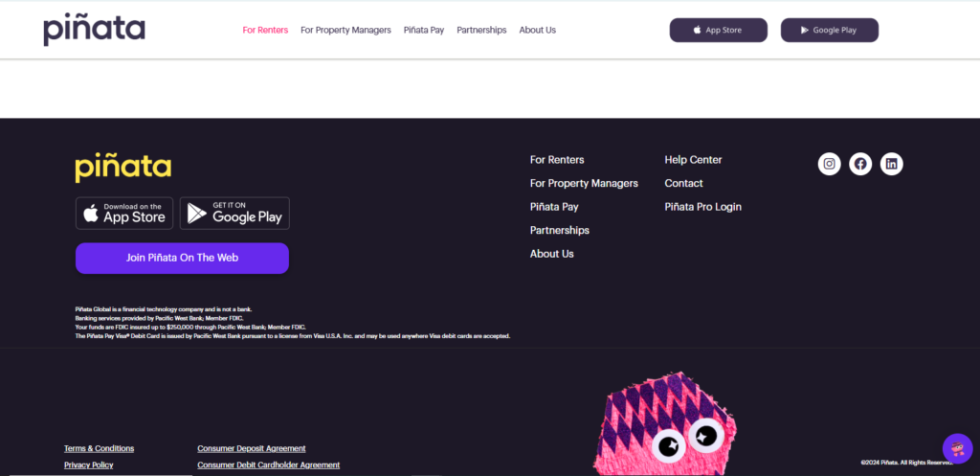Viewport: 980px width, 476px height.
Task: Select For Property Managers in top navigation
Action: 345,30
